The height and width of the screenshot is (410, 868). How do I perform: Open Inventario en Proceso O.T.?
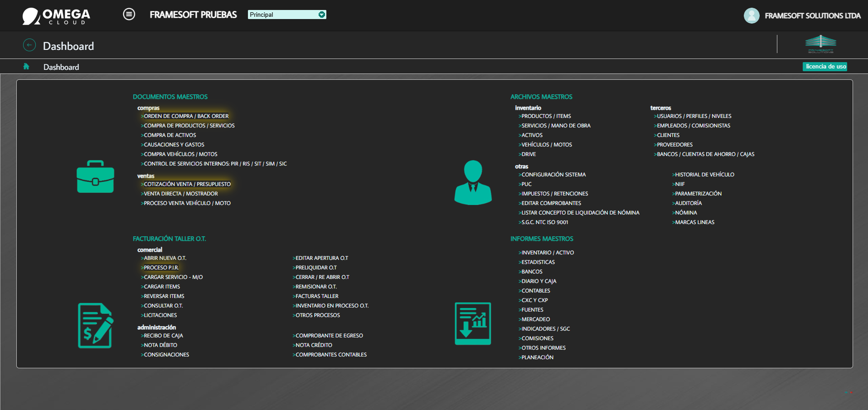point(332,306)
